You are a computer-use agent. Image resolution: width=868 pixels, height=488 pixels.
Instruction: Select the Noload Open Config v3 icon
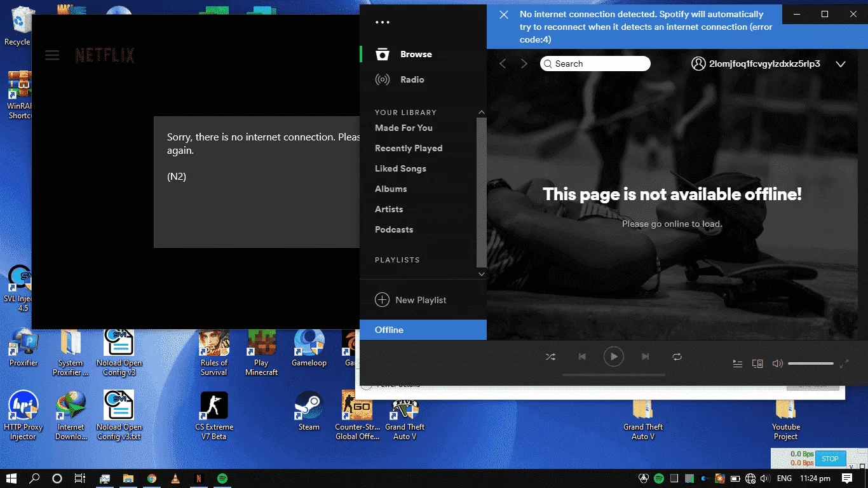(119, 353)
